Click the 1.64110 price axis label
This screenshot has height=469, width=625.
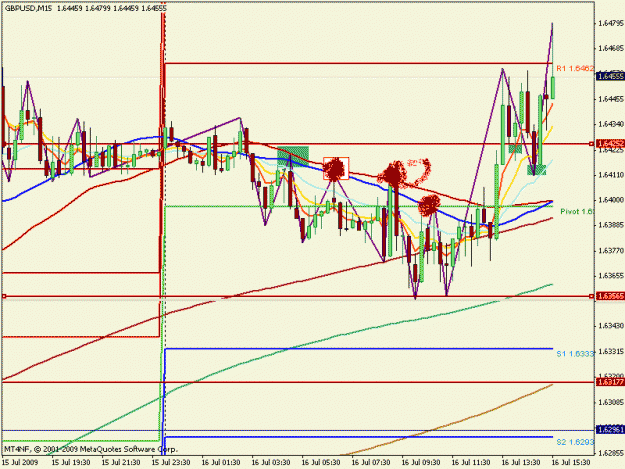(611, 175)
